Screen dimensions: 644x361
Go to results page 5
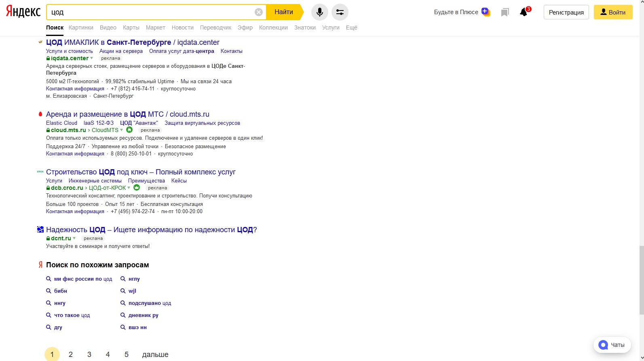coord(127,354)
